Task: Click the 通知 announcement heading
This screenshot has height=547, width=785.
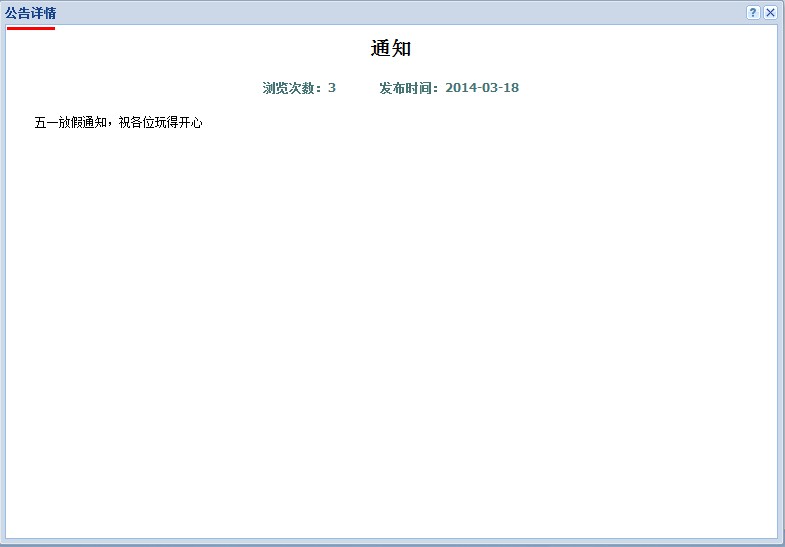Action: [391, 49]
